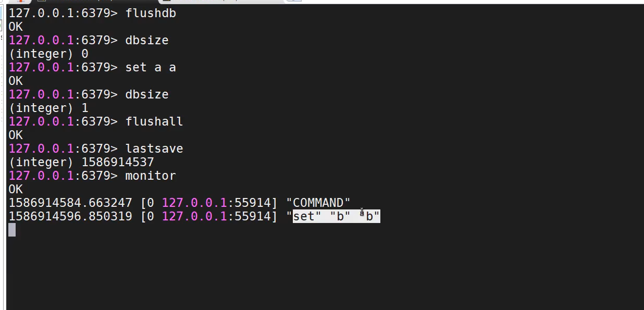Click the white prompt before flushdb
This screenshot has width=644, height=310.
pos(63,14)
